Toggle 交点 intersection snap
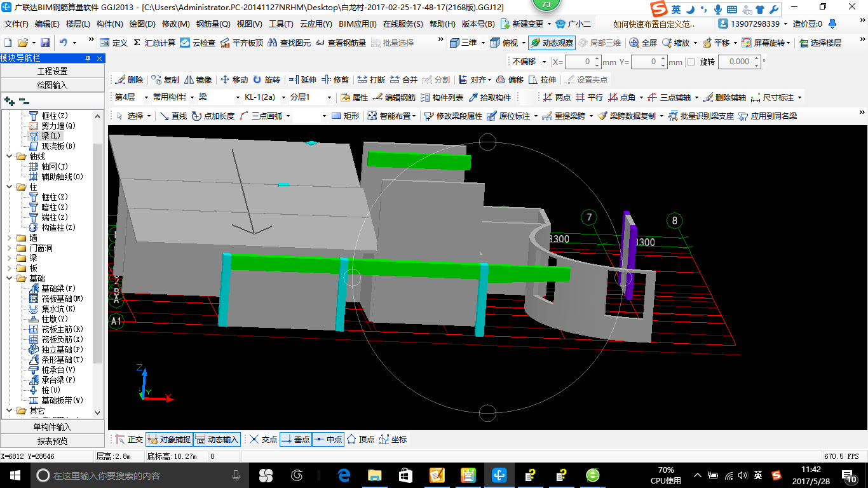This screenshot has height=488, width=868. coord(263,439)
